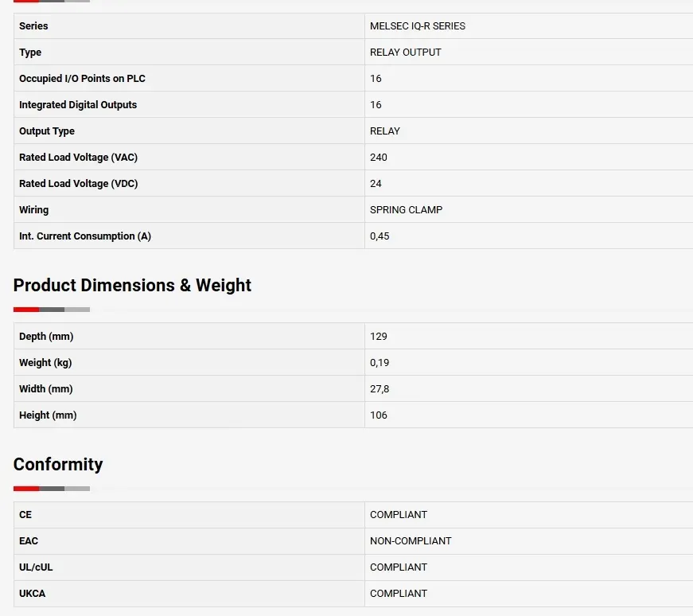
Task: Click the 0,19 weight value
Action: point(380,363)
